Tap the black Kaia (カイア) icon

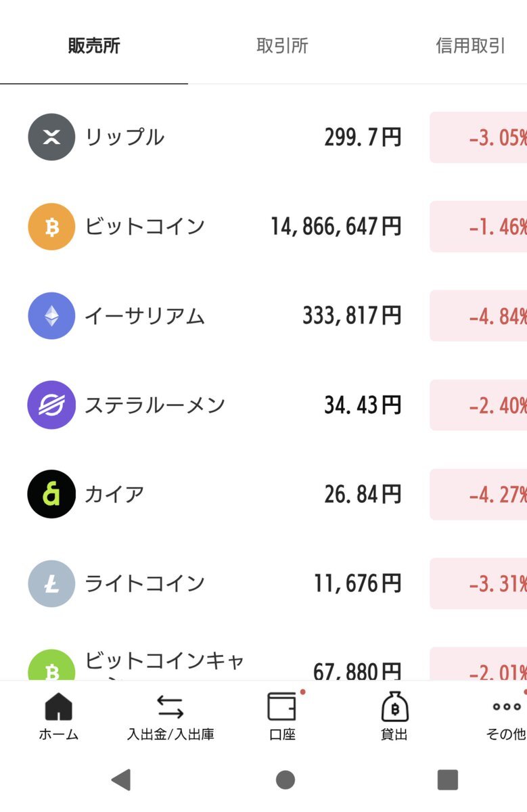click(51, 494)
